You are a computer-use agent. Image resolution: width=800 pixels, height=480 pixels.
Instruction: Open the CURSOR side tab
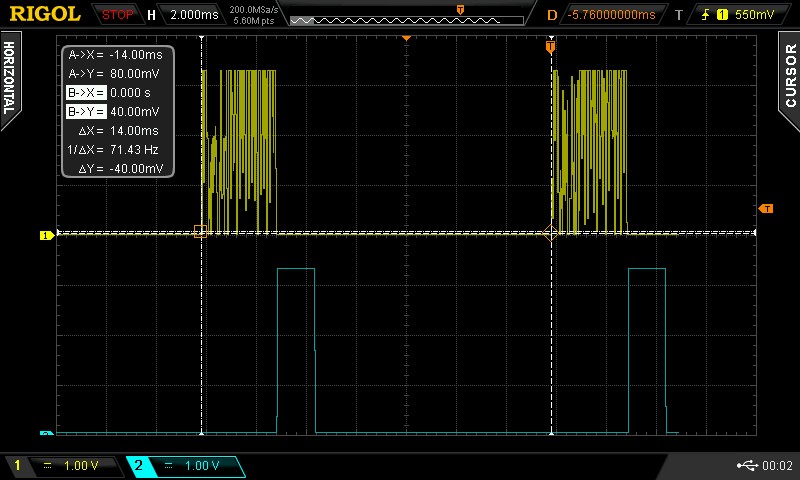click(790, 77)
